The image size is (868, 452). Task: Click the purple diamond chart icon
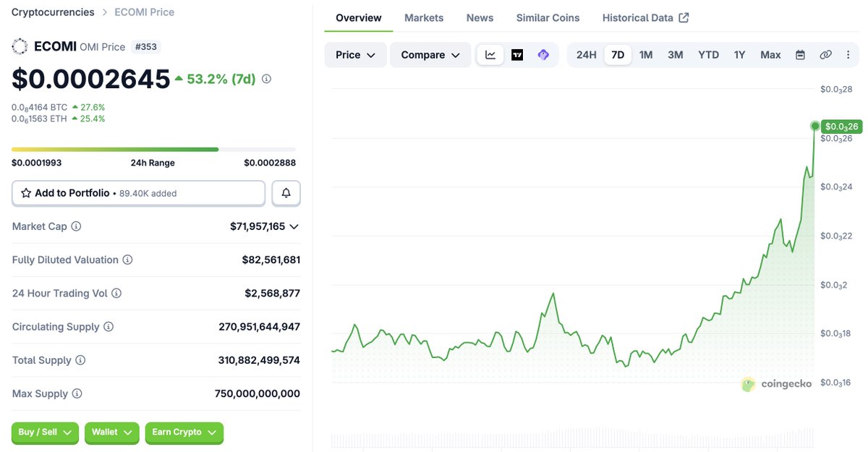543,55
